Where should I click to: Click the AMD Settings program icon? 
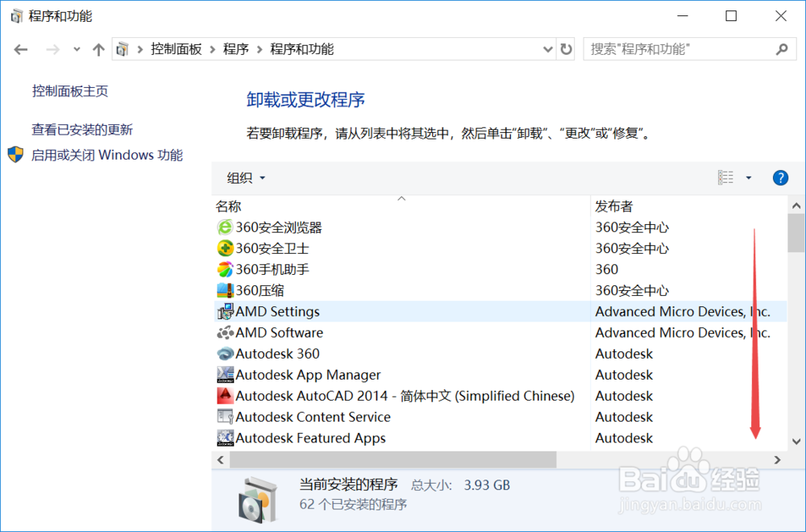tap(225, 311)
